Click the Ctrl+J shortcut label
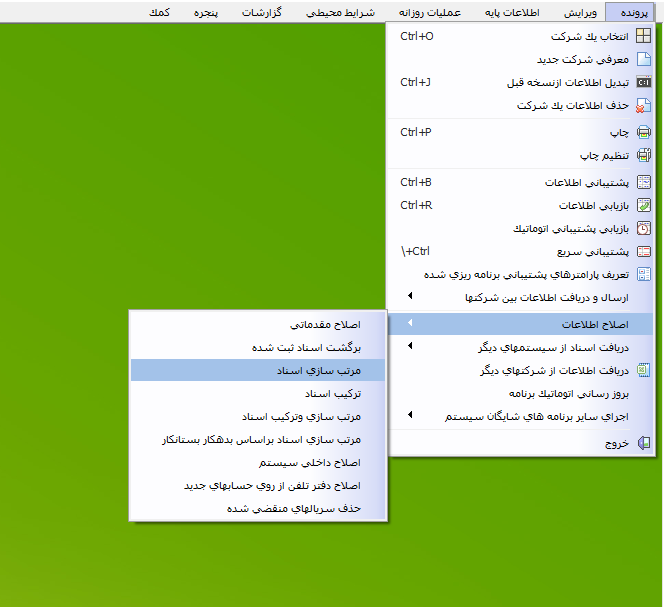This screenshot has width=664, height=607. 415,82
